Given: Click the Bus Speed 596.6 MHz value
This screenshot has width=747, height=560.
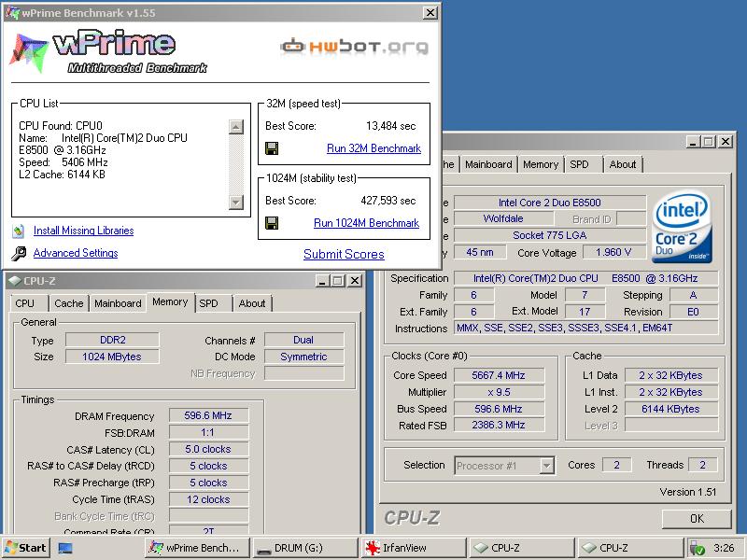Looking at the screenshot, I should pos(499,409).
